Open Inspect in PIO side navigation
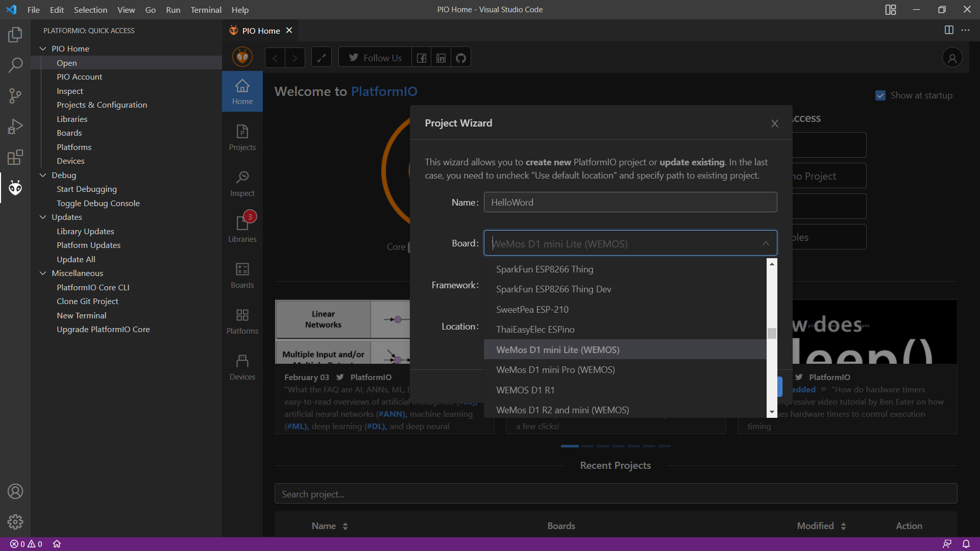 pyautogui.click(x=242, y=183)
